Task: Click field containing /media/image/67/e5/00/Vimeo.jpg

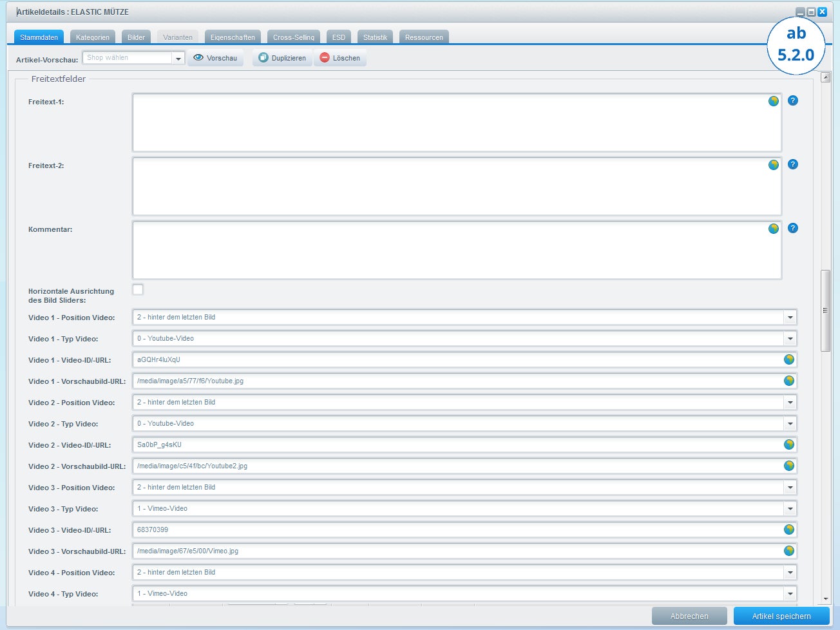Action: 464,551
